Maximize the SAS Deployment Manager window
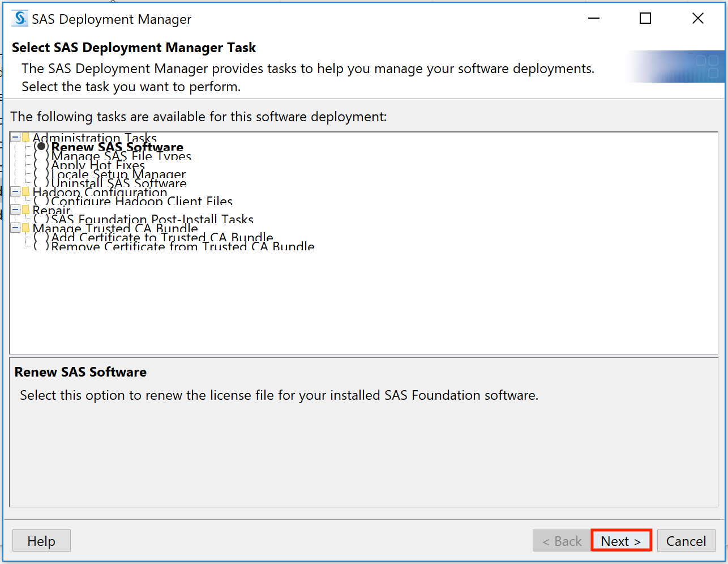 coord(645,19)
